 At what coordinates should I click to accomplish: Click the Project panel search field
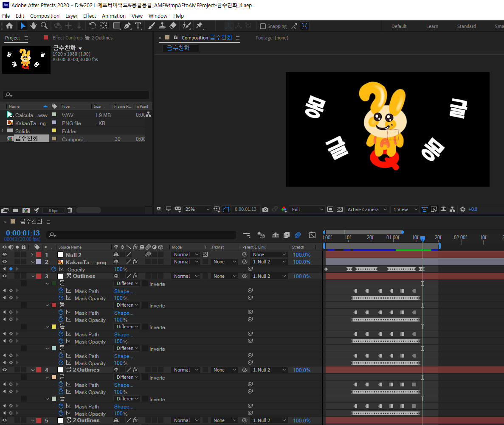(x=76, y=95)
